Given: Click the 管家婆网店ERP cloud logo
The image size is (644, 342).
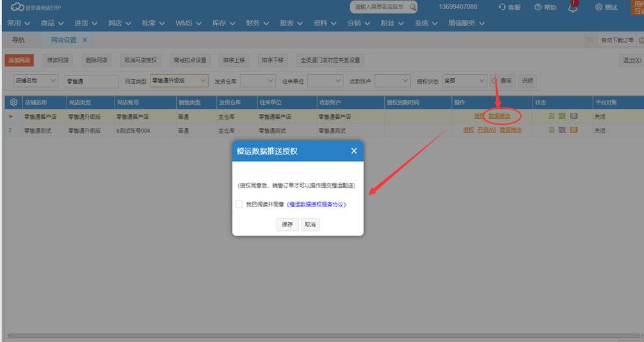Looking at the screenshot, I should (x=17, y=7).
